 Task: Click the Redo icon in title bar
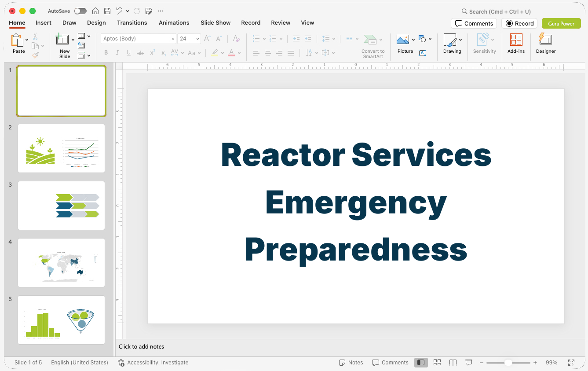(137, 11)
